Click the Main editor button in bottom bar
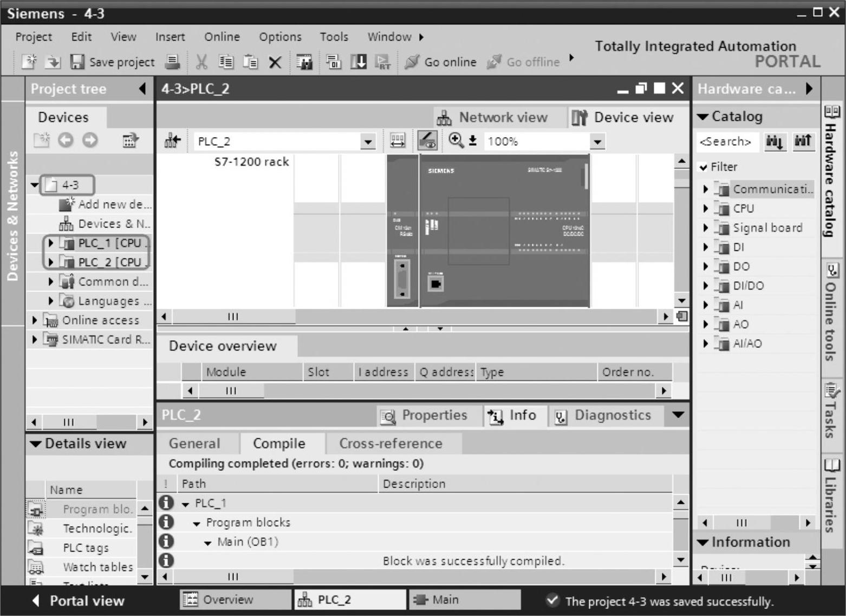Image resolution: width=846 pixels, height=616 pixels. tap(464, 600)
